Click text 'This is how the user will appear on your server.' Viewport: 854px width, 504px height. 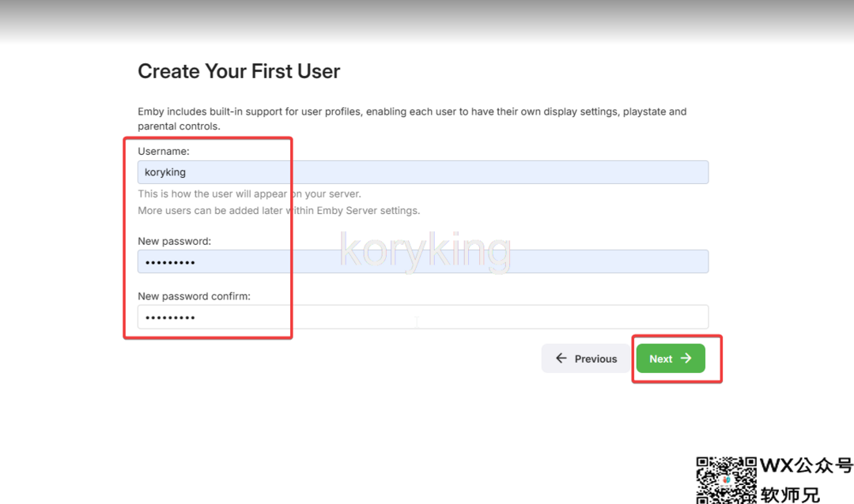click(249, 194)
